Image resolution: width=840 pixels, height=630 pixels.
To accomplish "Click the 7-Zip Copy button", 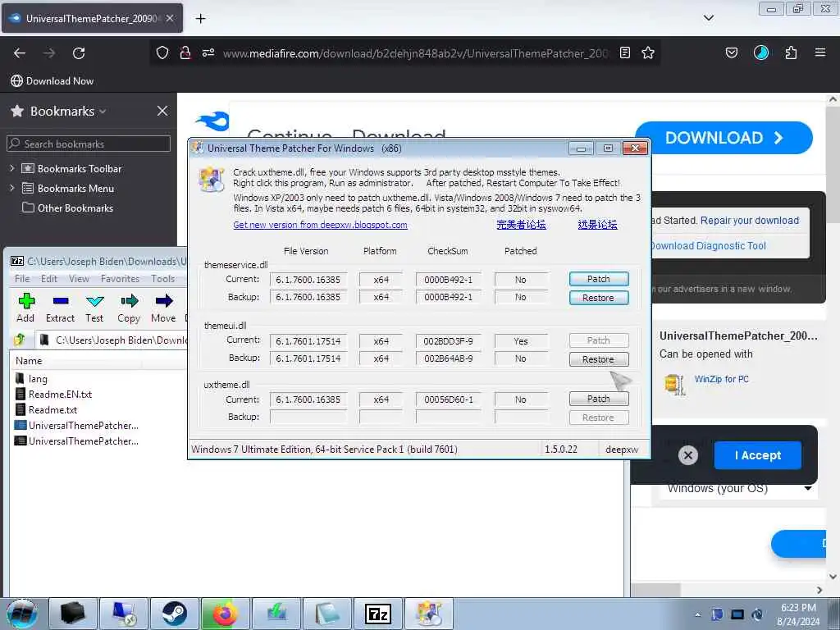I will 129,308.
